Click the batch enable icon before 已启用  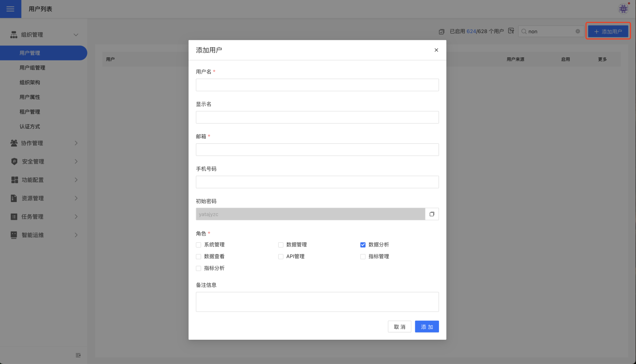(x=442, y=31)
